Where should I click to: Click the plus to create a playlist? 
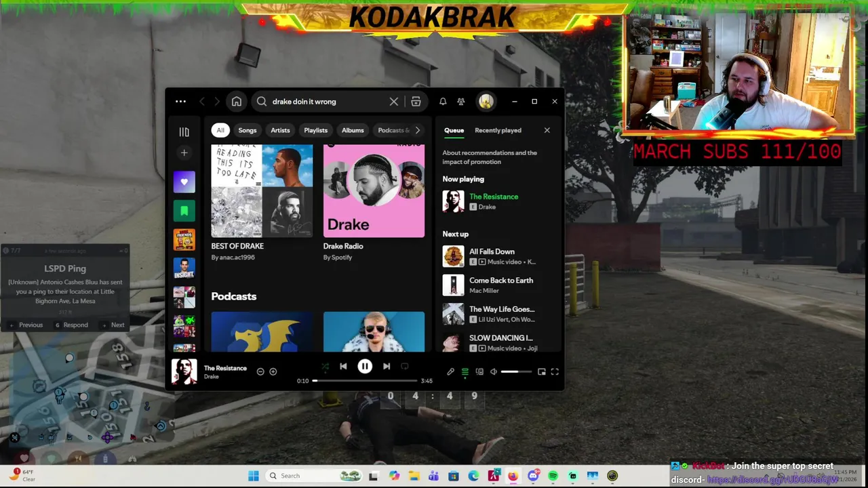(184, 153)
